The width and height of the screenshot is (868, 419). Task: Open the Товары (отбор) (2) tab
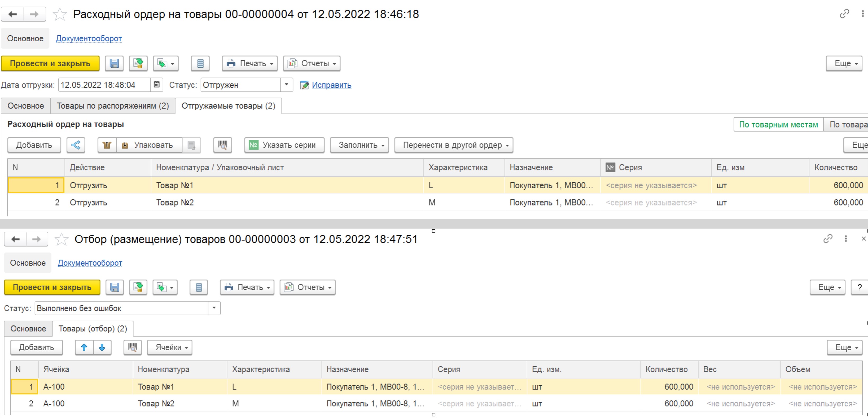tap(93, 329)
